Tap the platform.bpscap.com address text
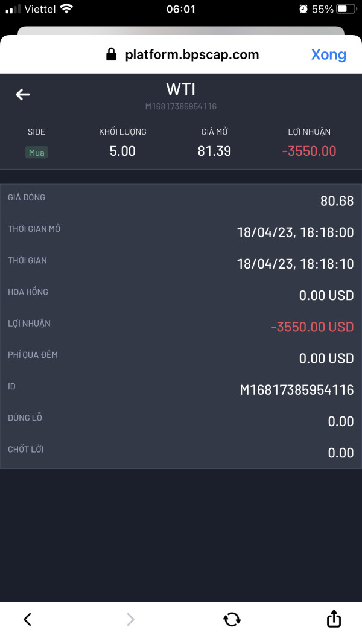362x644 pixels. [192, 55]
